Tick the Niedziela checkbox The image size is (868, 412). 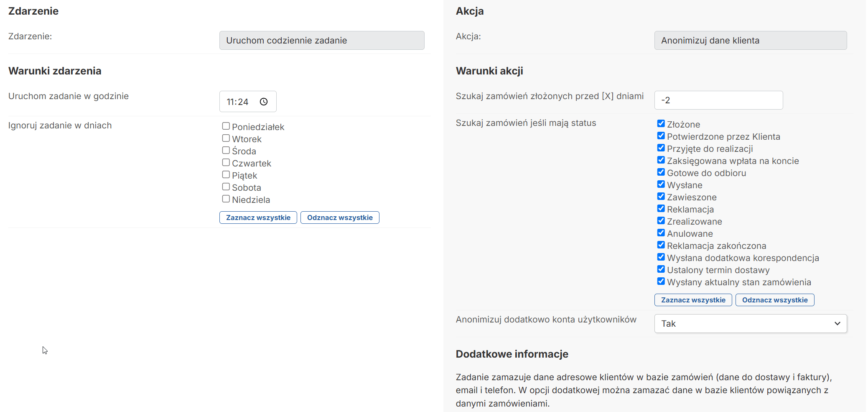click(226, 199)
